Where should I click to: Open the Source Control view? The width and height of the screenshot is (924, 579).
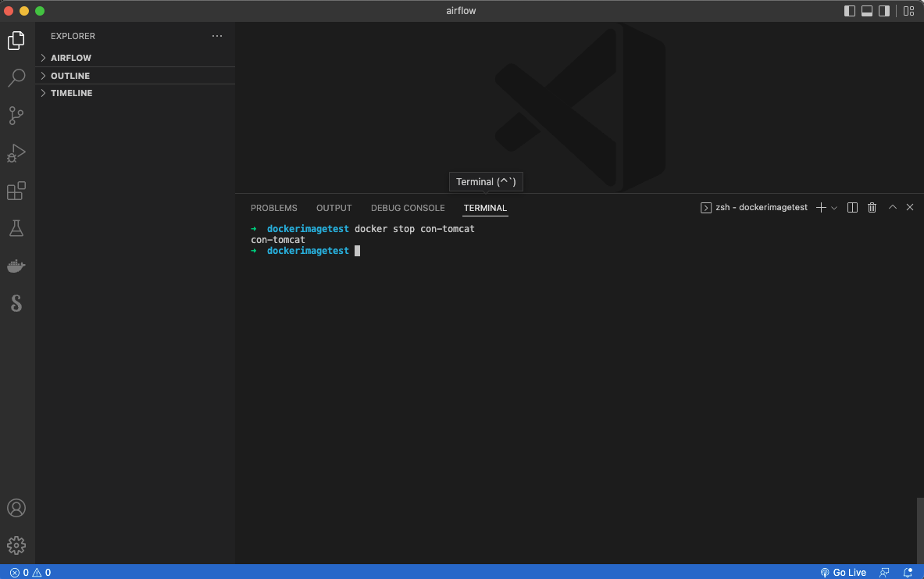16,116
